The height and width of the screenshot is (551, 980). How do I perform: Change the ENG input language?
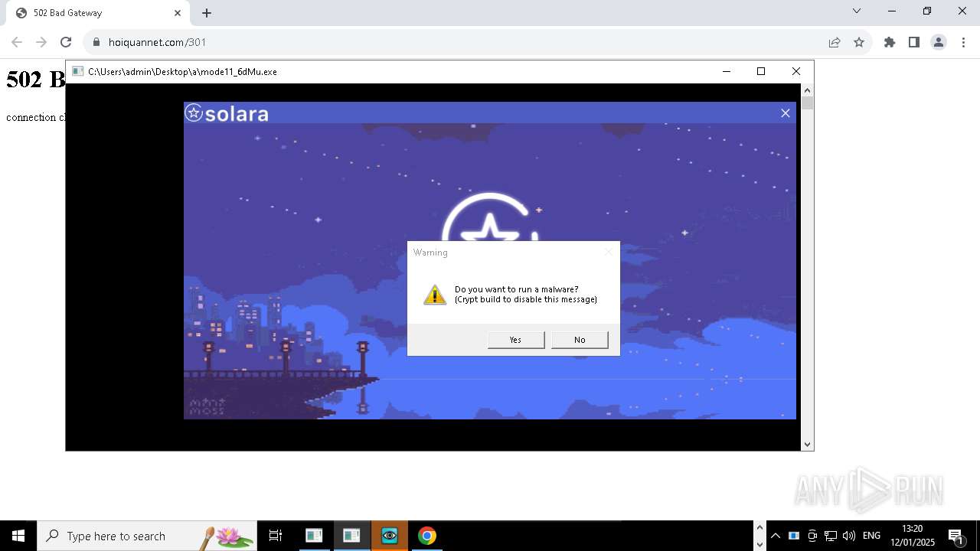871,536
